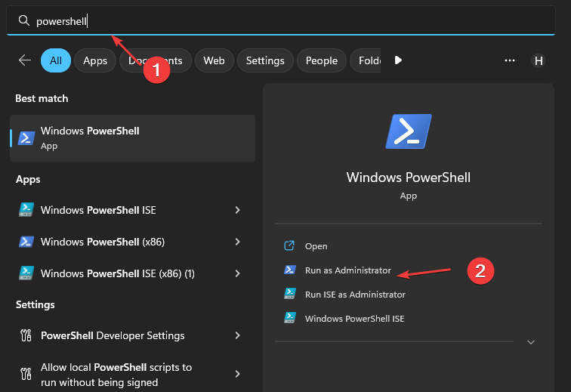Click the Windows PowerShell ISE action icon
Viewport: 571px width, 392px height.
(x=290, y=318)
